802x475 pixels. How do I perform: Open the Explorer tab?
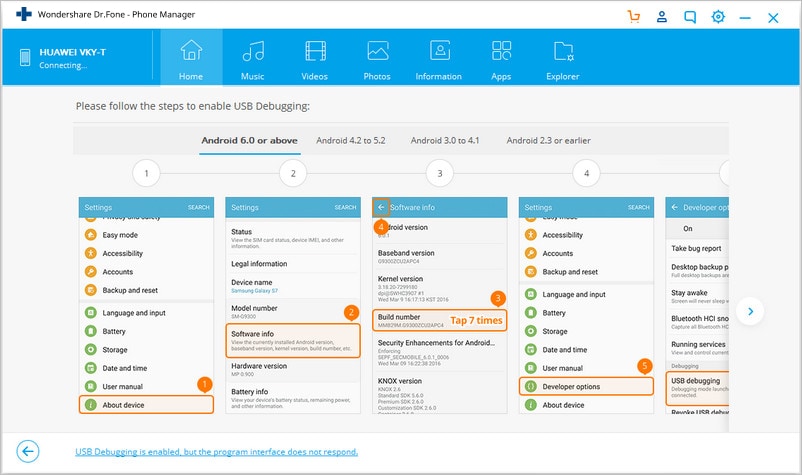(x=563, y=57)
